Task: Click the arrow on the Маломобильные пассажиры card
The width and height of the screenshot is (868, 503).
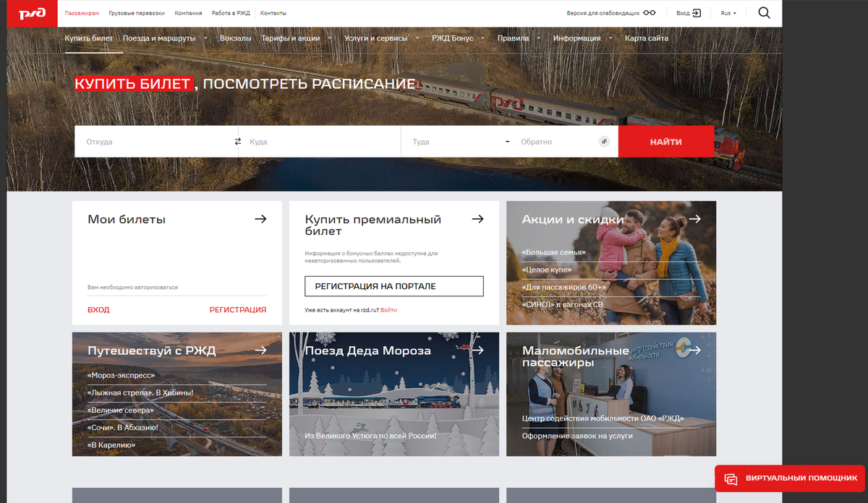Action: coord(694,351)
